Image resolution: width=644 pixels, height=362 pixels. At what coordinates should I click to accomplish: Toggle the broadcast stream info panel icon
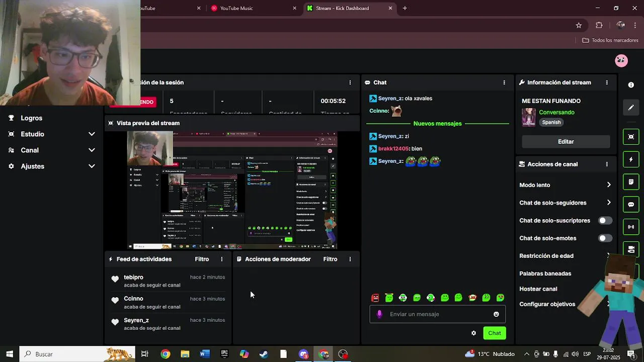point(631,227)
